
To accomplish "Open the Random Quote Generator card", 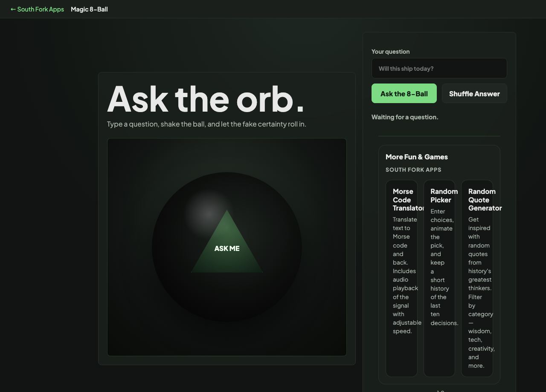I will (477, 278).
